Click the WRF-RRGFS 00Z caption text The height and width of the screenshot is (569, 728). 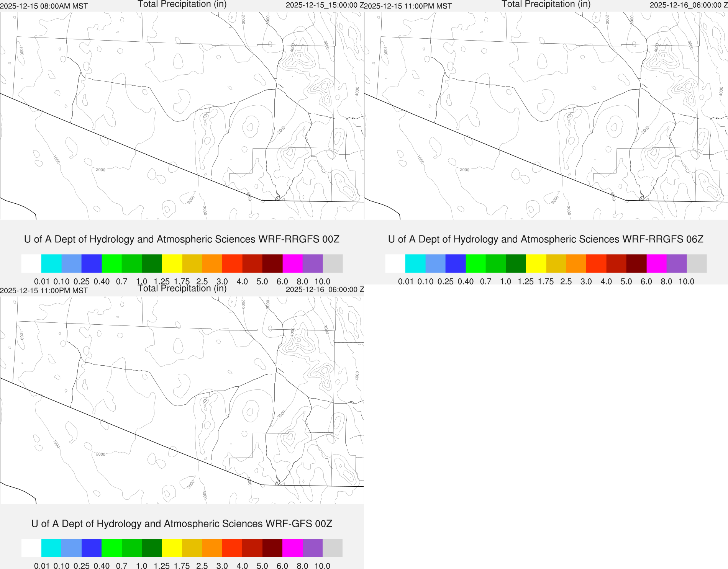click(182, 239)
